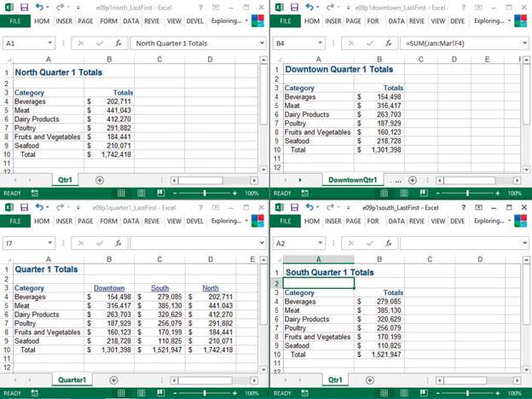Screen dimensions: 532x399
Task: Click horizontal scroll right arrow in quarter1 window
Action: click(x=254, y=380)
